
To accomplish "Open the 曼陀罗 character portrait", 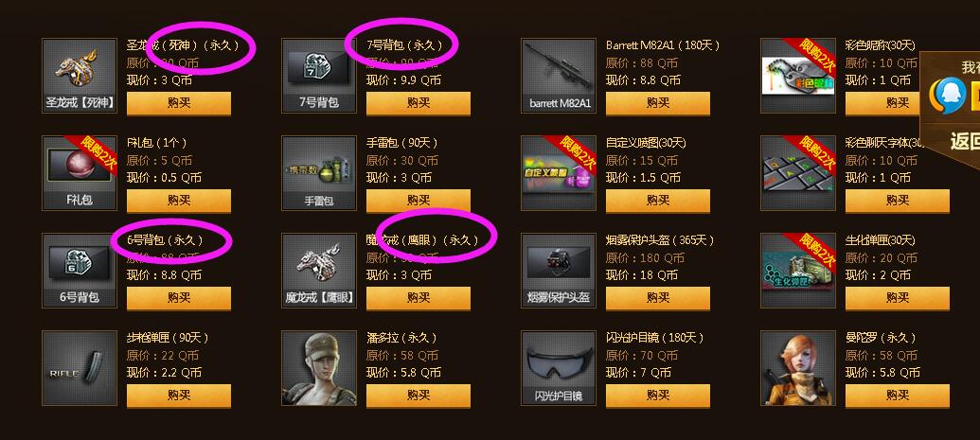I will coord(798,368).
